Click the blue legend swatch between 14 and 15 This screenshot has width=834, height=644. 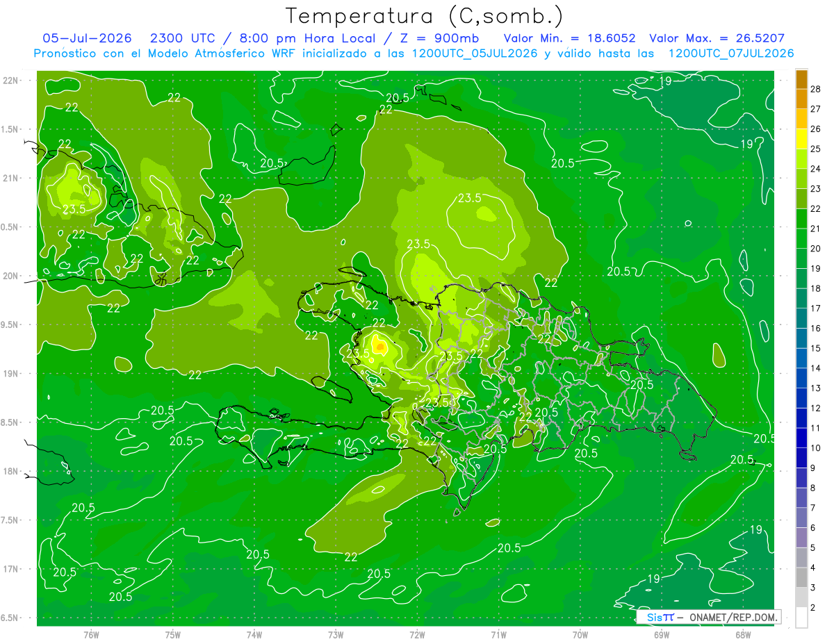[x=801, y=358]
